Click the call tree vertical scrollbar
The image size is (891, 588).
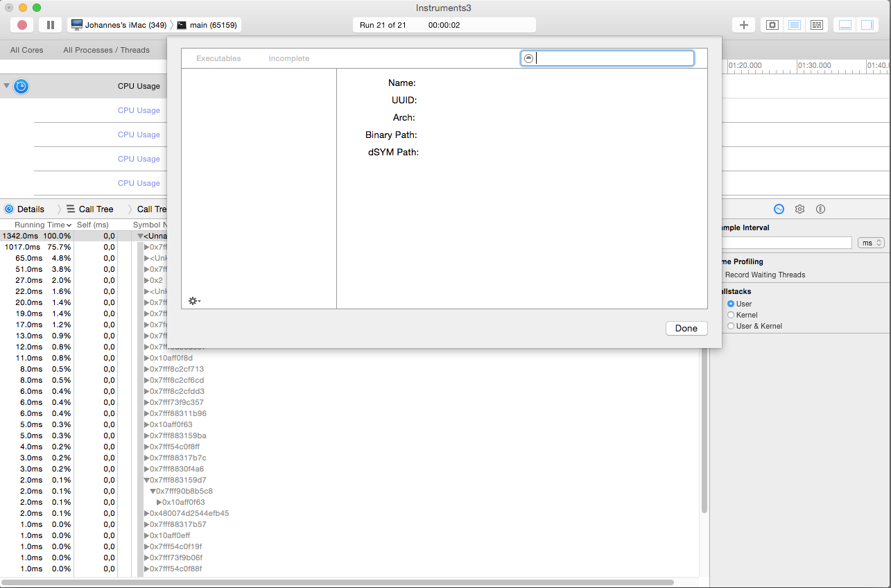click(704, 430)
